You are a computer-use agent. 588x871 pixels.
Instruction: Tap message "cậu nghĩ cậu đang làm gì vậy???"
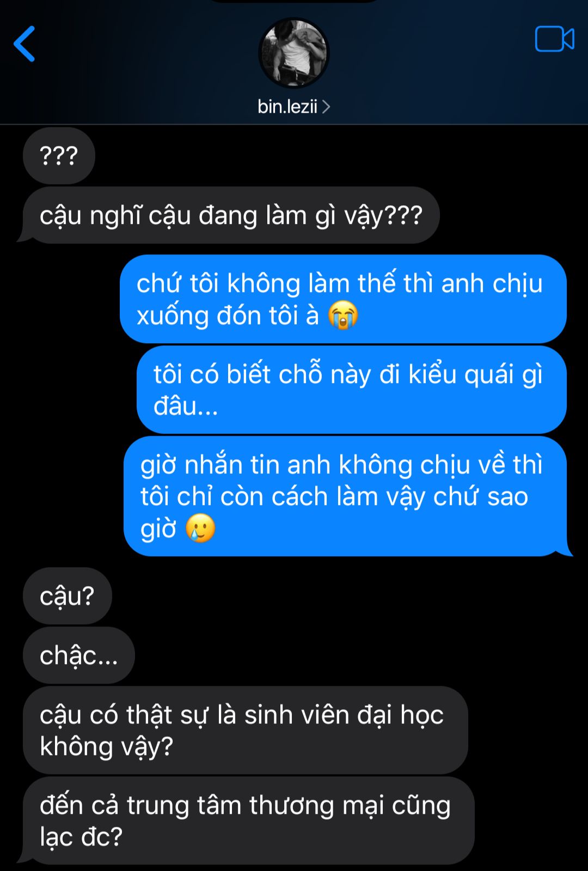click(231, 215)
